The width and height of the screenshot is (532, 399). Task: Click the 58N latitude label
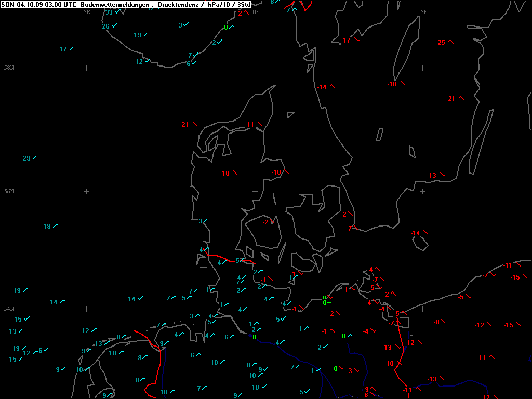(x=9, y=68)
